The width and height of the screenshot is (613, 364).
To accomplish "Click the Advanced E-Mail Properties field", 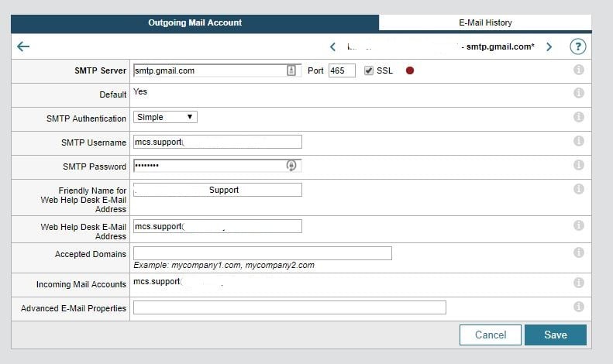I will click(x=289, y=307).
